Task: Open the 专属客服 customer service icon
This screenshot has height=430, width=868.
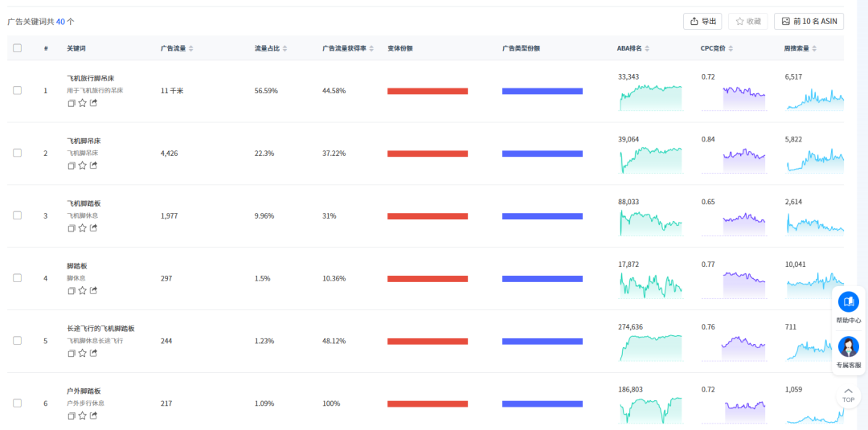Action: pos(848,347)
